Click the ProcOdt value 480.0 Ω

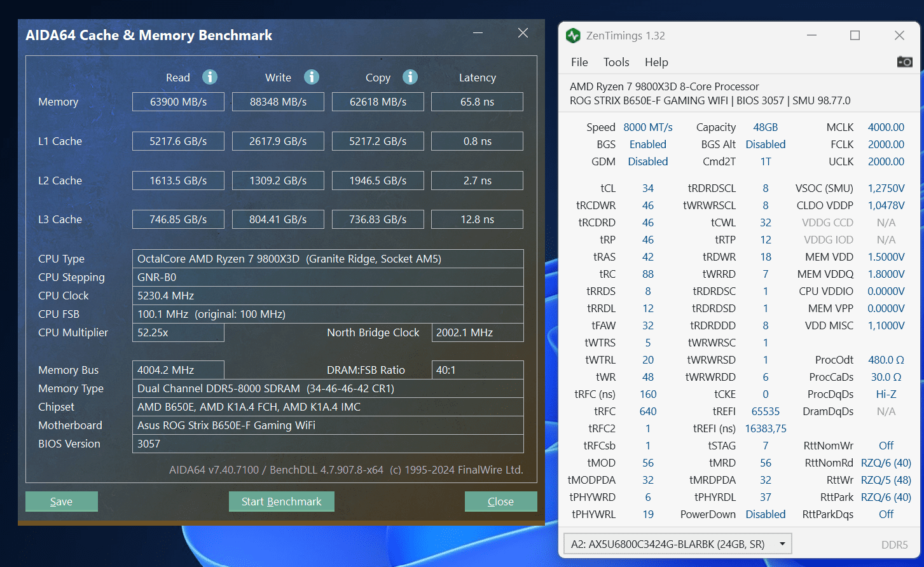click(886, 360)
